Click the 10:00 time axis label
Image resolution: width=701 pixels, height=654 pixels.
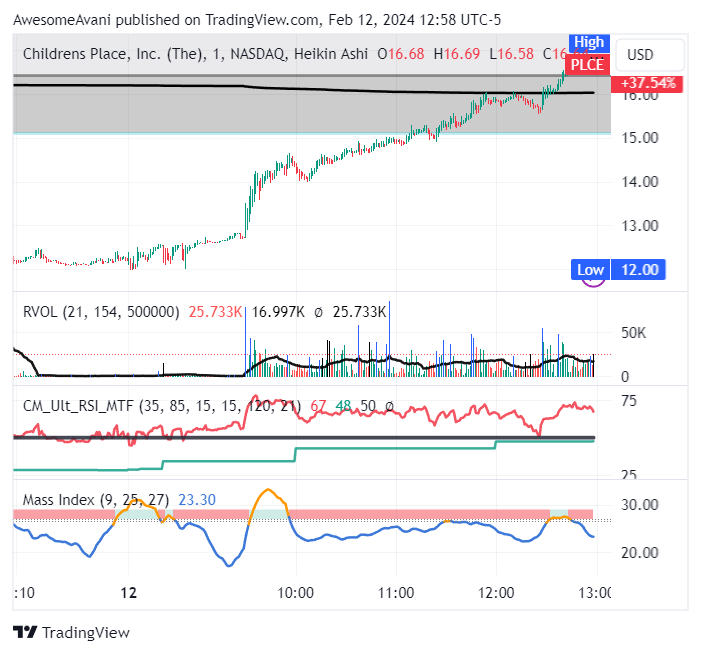[296, 593]
